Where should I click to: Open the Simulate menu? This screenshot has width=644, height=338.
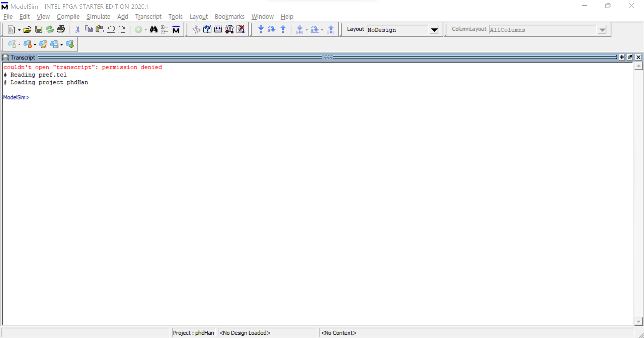coord(98,16)
